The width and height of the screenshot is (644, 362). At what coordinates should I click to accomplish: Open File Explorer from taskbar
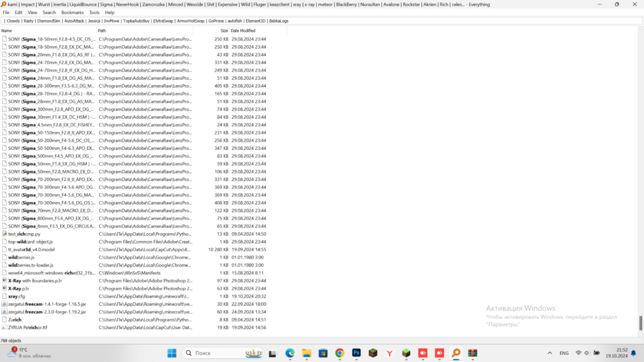307,353
